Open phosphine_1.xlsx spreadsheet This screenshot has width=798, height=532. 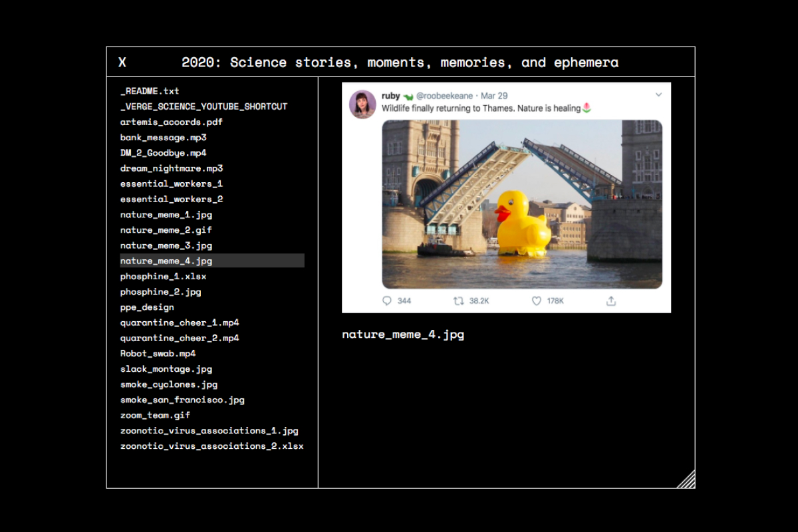[163, 276]
